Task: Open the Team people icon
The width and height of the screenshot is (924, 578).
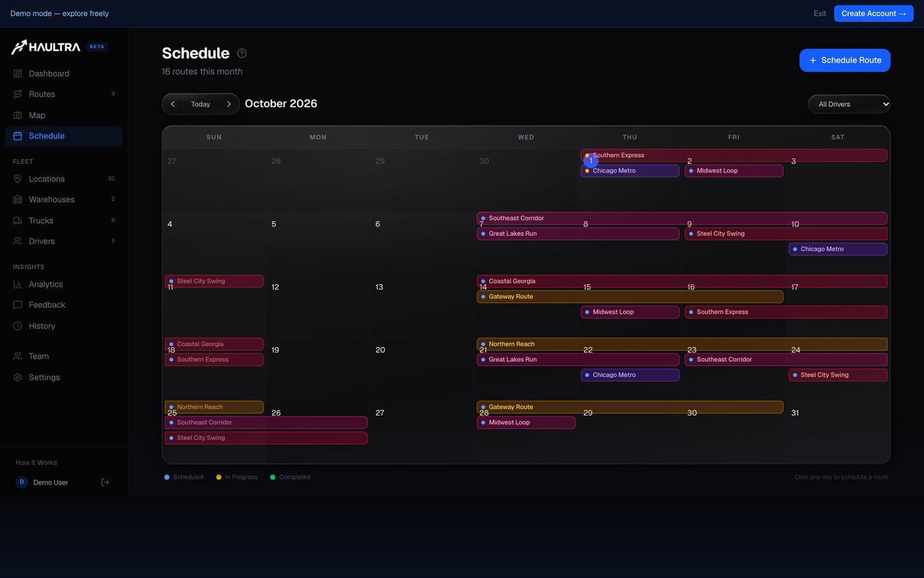Action: tap(18, 356)
